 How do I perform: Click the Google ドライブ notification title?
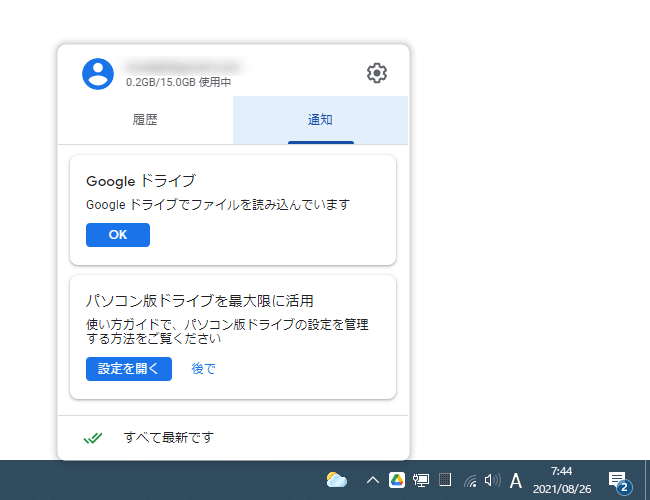[x=141, y=181]
